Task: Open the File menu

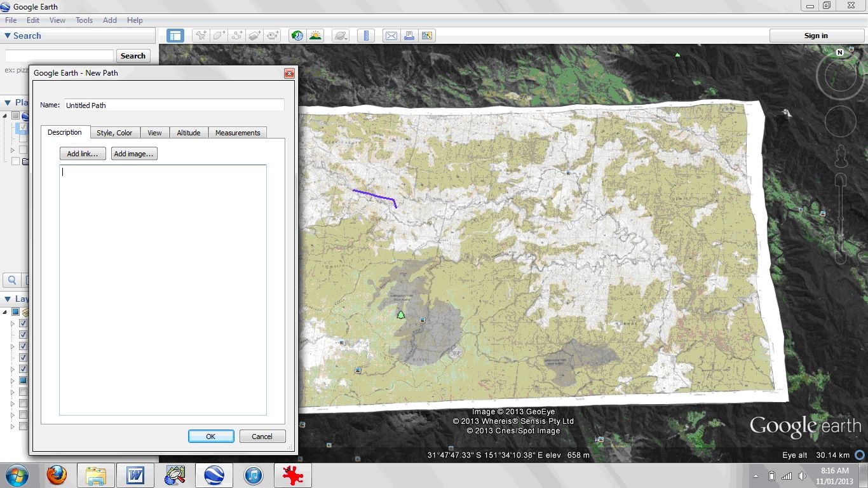Action: click(11, 20)
